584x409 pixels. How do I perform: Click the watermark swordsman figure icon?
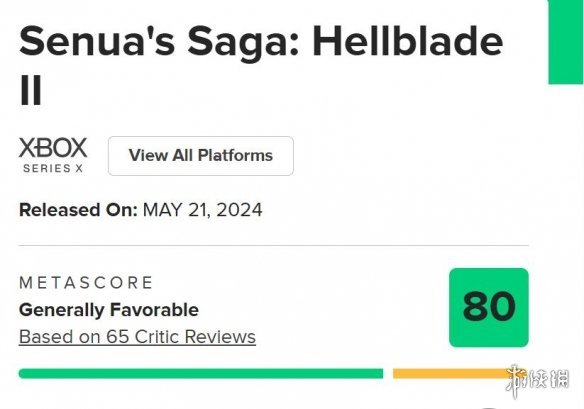(x=514, y=381)
